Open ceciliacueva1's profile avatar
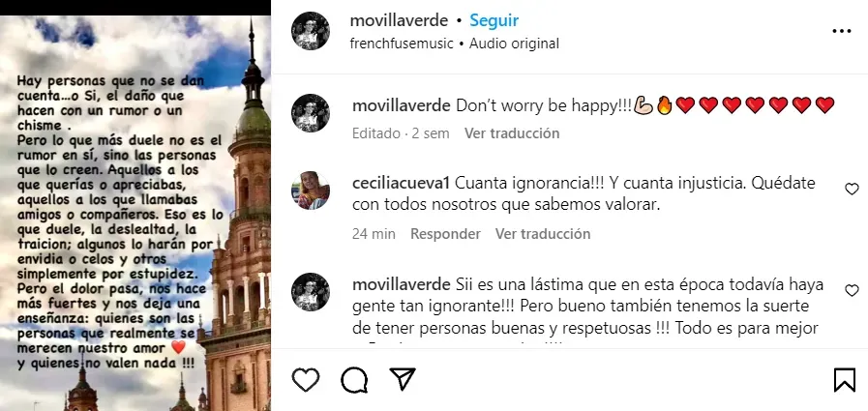Viewport: 868px width, 411px height. click(311, 191)
